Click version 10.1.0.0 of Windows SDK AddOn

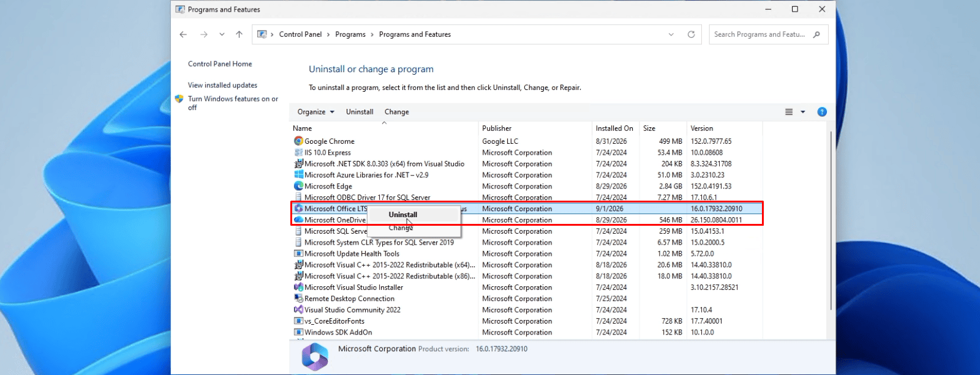(702, 332)
